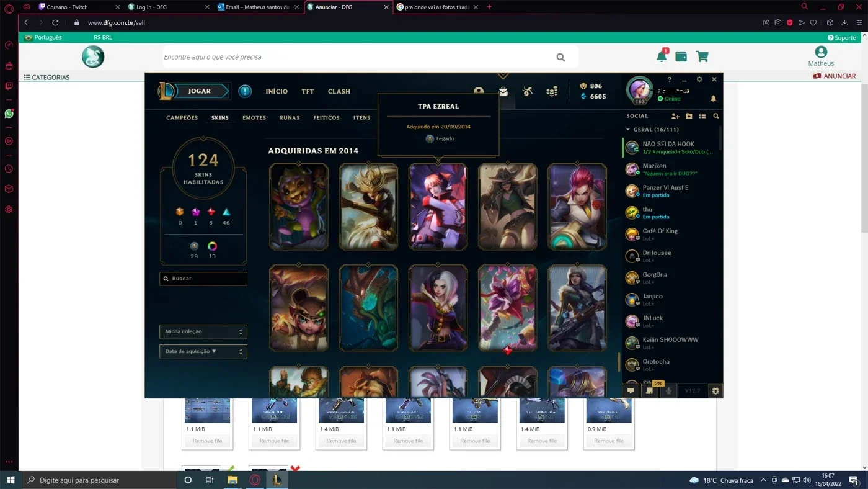
Task: Open the Minha coleção dropdown
Action: [203, 331]
